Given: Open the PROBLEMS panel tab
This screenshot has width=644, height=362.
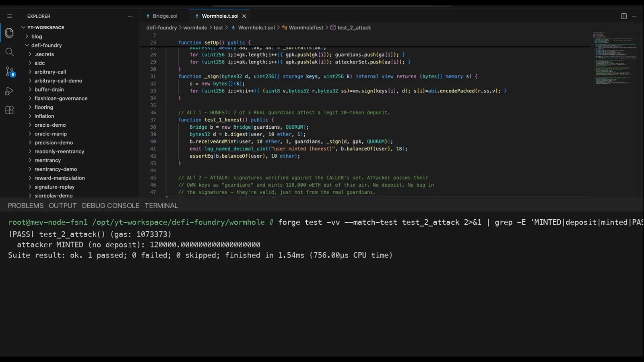Looking at the screenshot, I should (26, 206).
